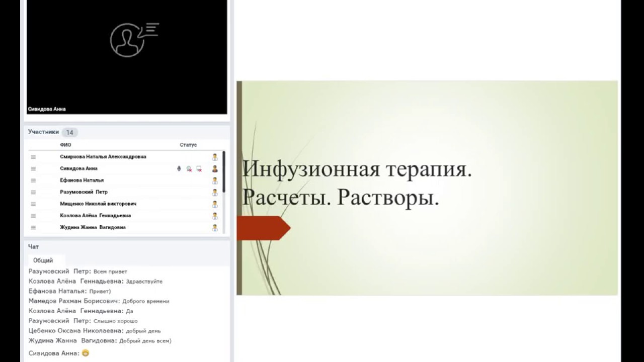Click the avatar icon of Разумовский Петр
The image size is (644, 362).
coord(215,192)
